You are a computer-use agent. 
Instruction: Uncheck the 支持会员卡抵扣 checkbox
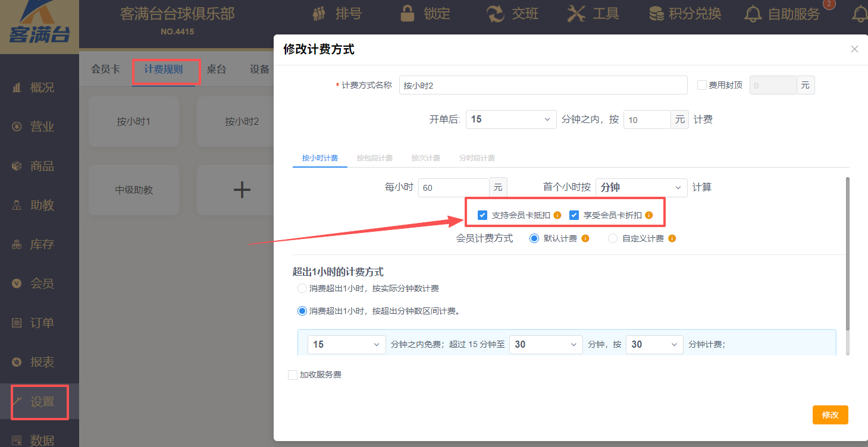click(482, 215)
